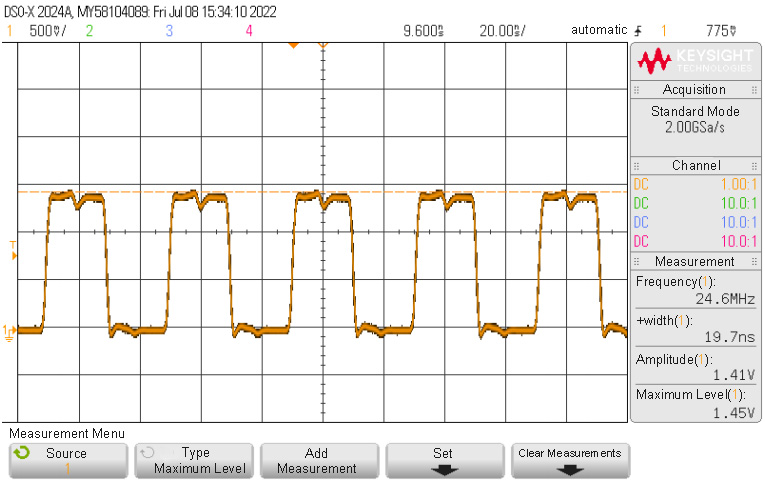The height and width of the screenshot is (480, 765).
Task: Click channel 2 indicator in top bar
Action: [x=89, y=31]
